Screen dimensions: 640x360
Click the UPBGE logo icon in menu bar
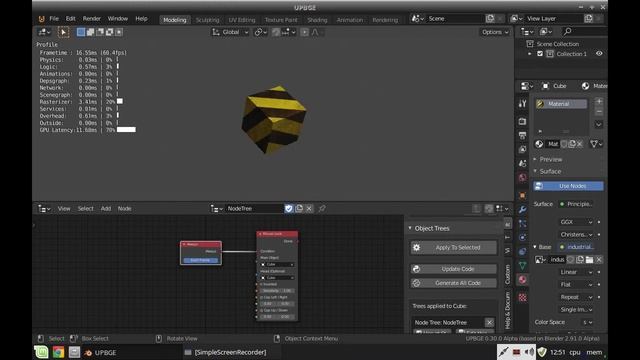tap(41, 19)
